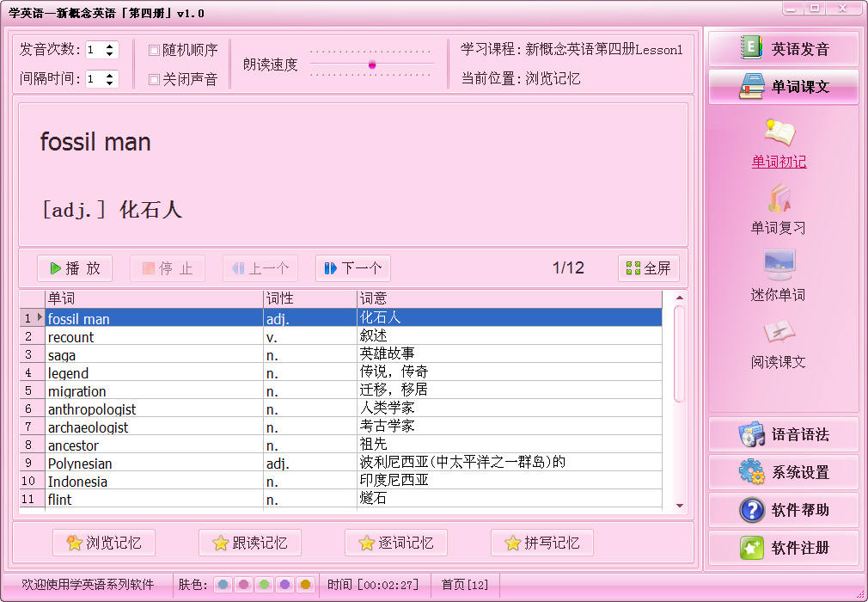Select the word row 'ancestor'
The width and height of the screenshot is (868, 602).
pos(341,444)
